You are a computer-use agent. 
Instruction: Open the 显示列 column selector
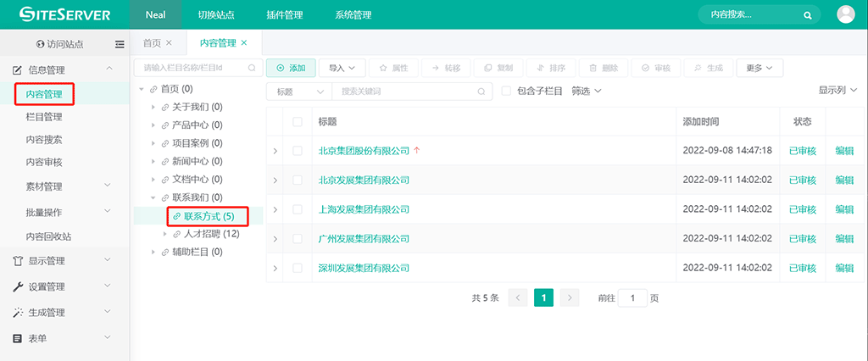point(837,90)
